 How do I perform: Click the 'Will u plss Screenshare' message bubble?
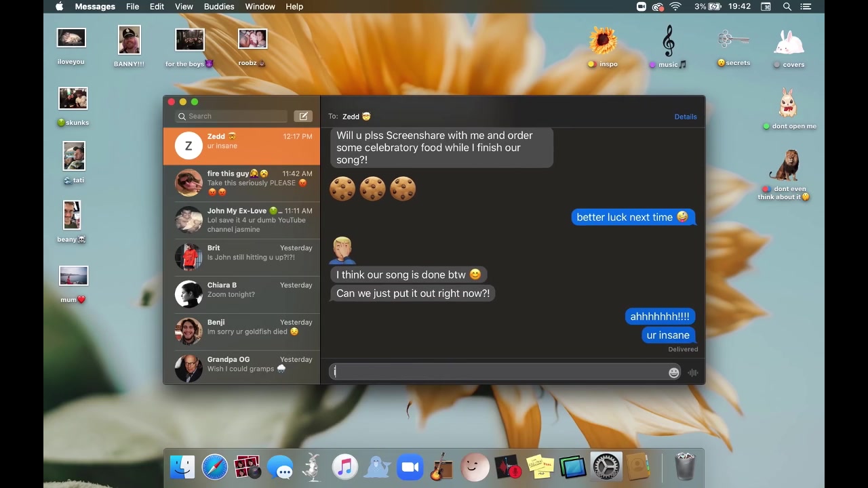coord(441,148)
